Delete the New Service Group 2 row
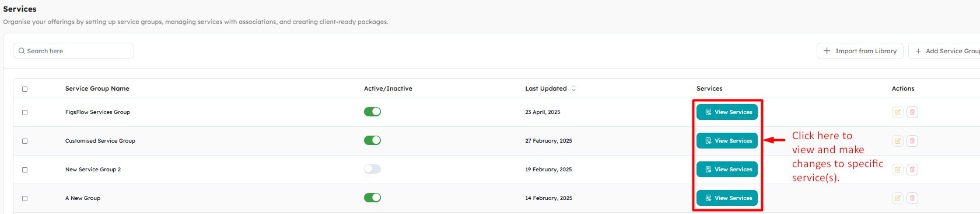 (x=912, y=170)
